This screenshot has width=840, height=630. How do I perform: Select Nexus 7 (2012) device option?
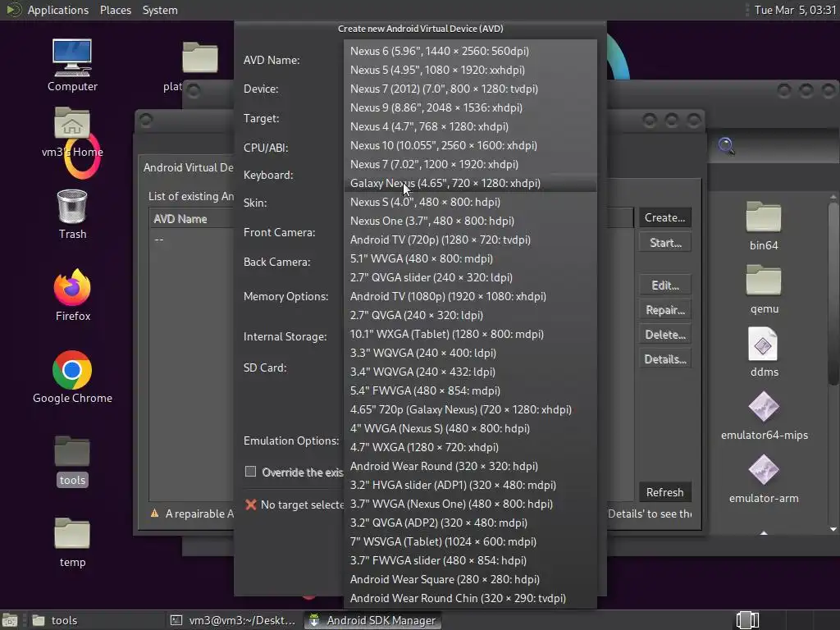tap(470, 89)
